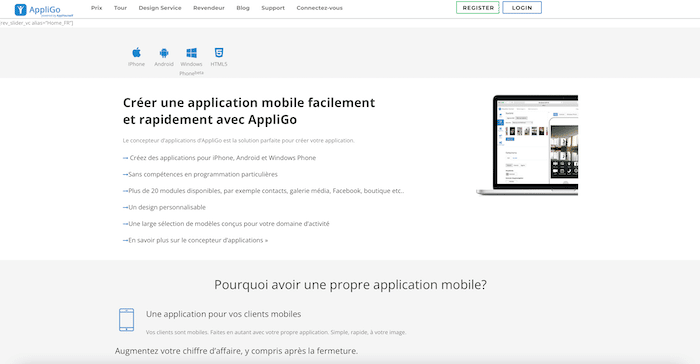Image resolution: width=700 pixels, height=364 pixels.
Task: Click the 'Le concepteur d'applications d'AppliGo' sentence
Action: click(238, 140)
